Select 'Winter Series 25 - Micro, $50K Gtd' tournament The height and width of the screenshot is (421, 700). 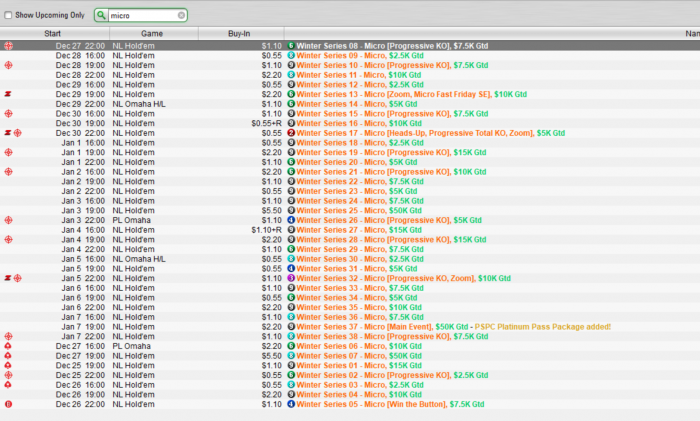pos(358,211)
